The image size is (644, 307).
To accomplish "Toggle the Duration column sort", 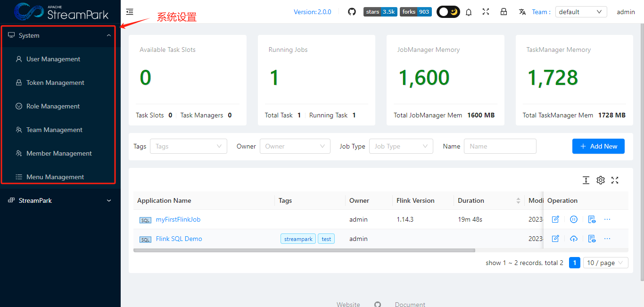I will coord(519,200).
